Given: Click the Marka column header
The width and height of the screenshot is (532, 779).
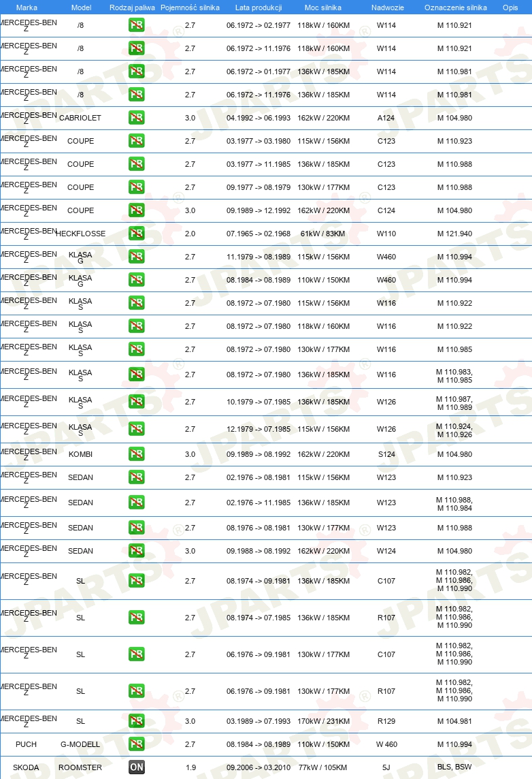Looking at the screenshot, I should [x=27, y=7].
